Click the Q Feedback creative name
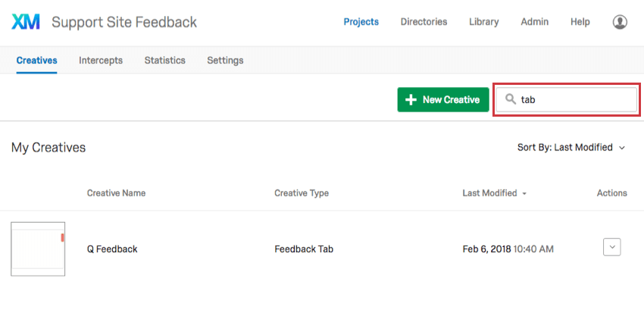This screenshot has width=644, height=322. tap(112, 249)
